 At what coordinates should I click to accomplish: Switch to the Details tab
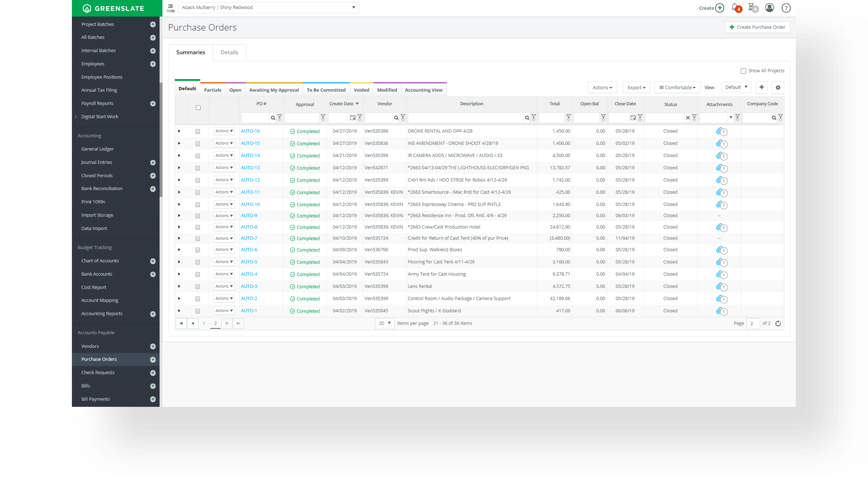point(229,53)
